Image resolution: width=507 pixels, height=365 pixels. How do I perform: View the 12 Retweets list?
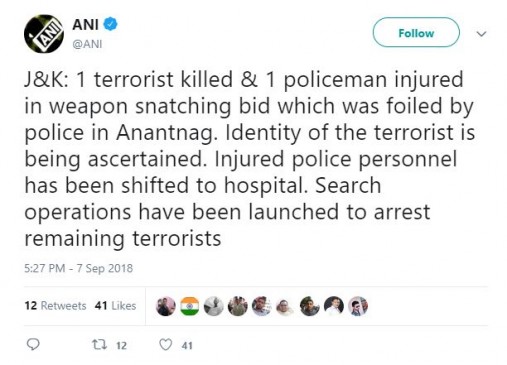[x=55, y=306]
